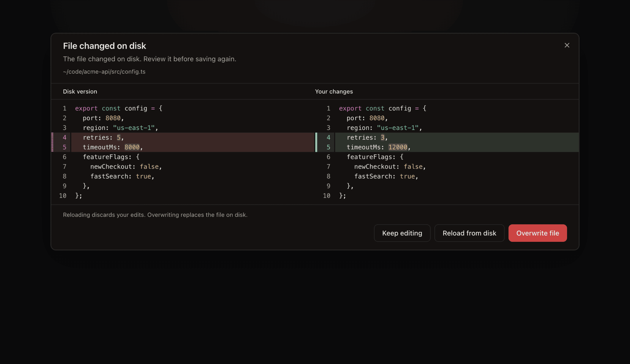Select your changes line retries: 3
Viewport: 630px width, 364px height.
[x=457, y=137]
